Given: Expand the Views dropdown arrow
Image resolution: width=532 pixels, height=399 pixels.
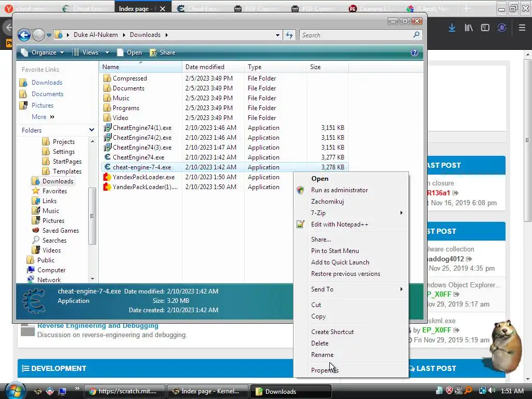Looking at the screenshot, I should point(107,52).
